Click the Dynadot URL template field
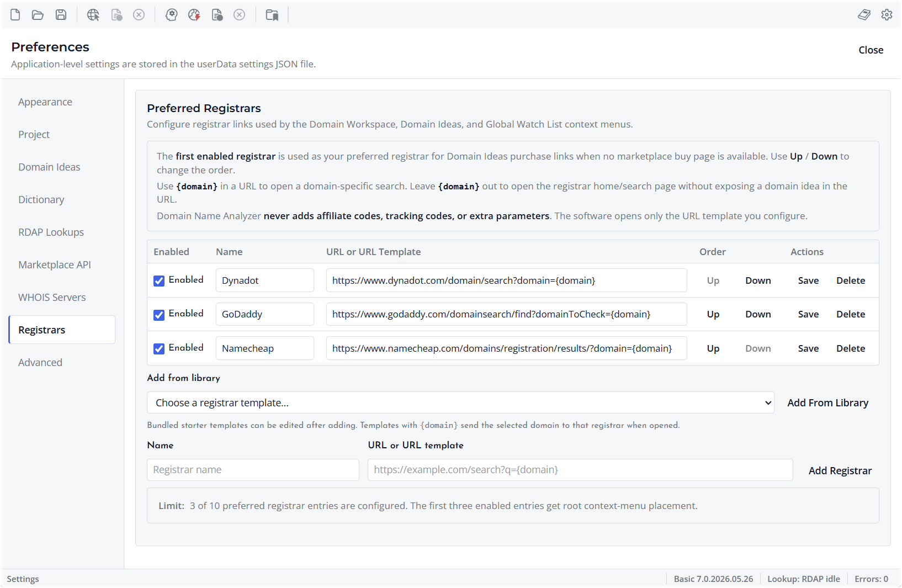The image size is (902, 588). (507, 280)
